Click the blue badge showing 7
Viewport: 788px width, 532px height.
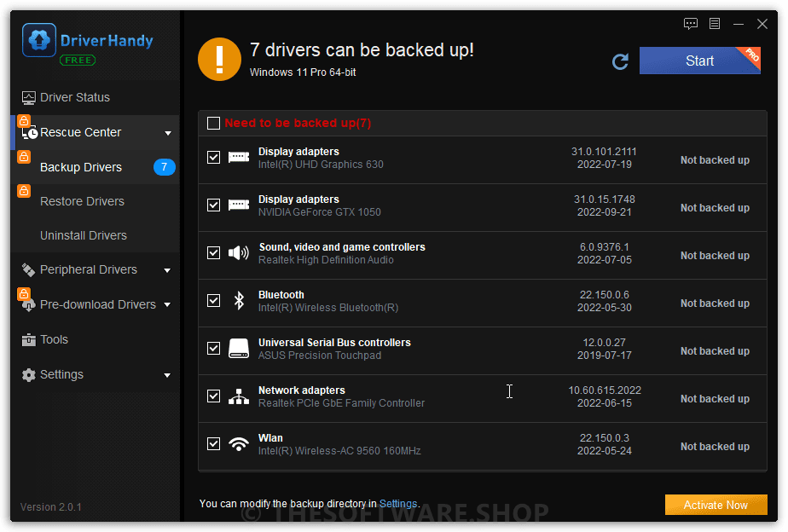point(164,167)
